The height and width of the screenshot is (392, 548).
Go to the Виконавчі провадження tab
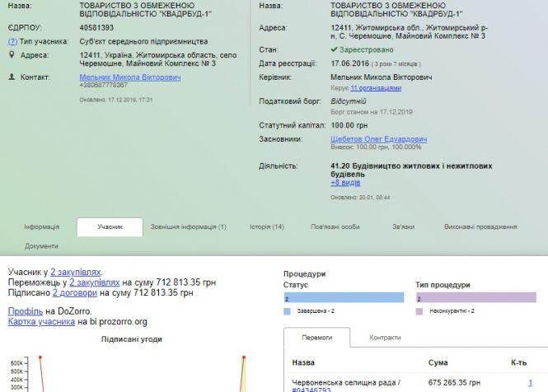(480, 226)
